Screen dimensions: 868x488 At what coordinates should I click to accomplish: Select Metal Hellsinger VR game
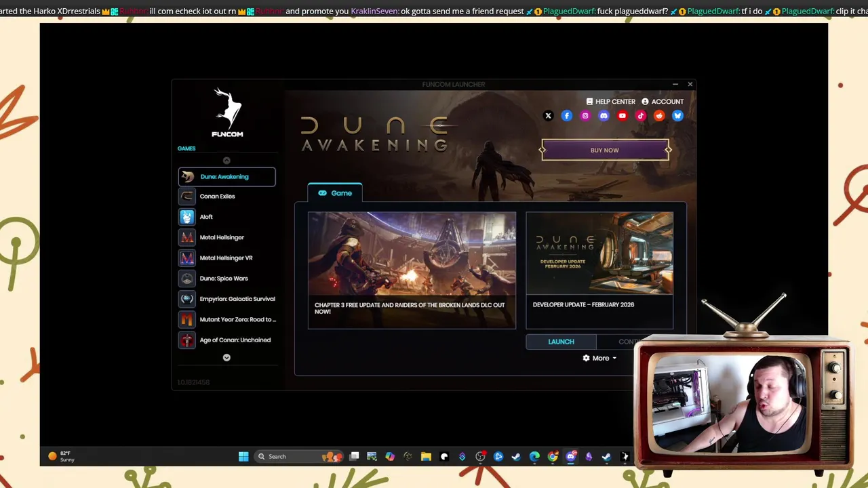(x=226, y=258)
